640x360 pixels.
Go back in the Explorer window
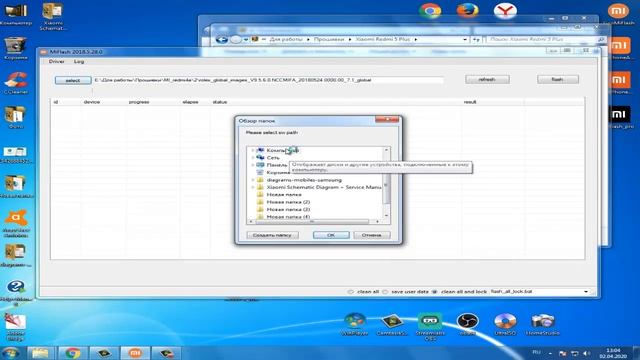click(222, 40)
